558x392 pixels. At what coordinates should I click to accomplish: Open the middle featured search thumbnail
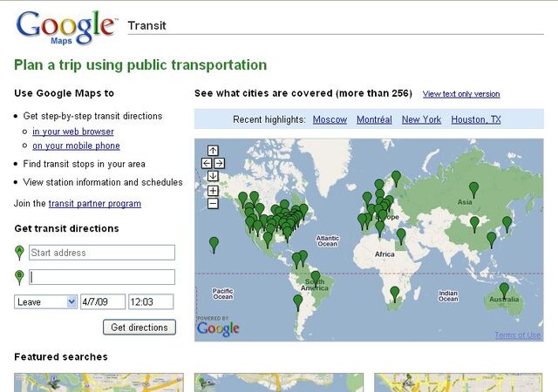(x=279, y=382)
